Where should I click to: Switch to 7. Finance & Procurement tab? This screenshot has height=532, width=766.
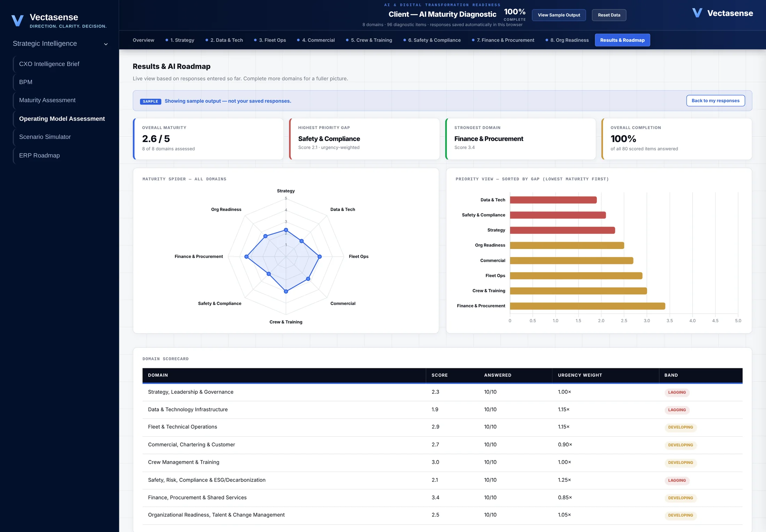click(503, 40)
